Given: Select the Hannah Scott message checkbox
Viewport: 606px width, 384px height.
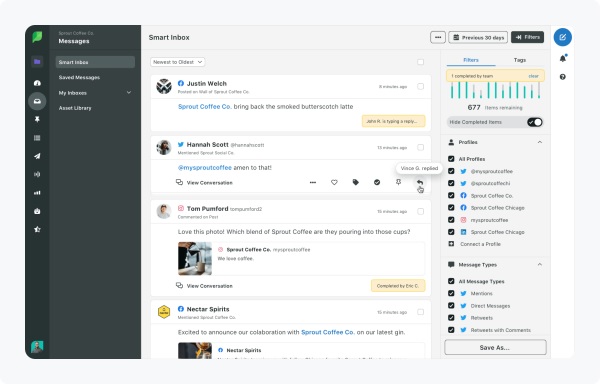Looking at the screenshot, I should tap(420, 148).
